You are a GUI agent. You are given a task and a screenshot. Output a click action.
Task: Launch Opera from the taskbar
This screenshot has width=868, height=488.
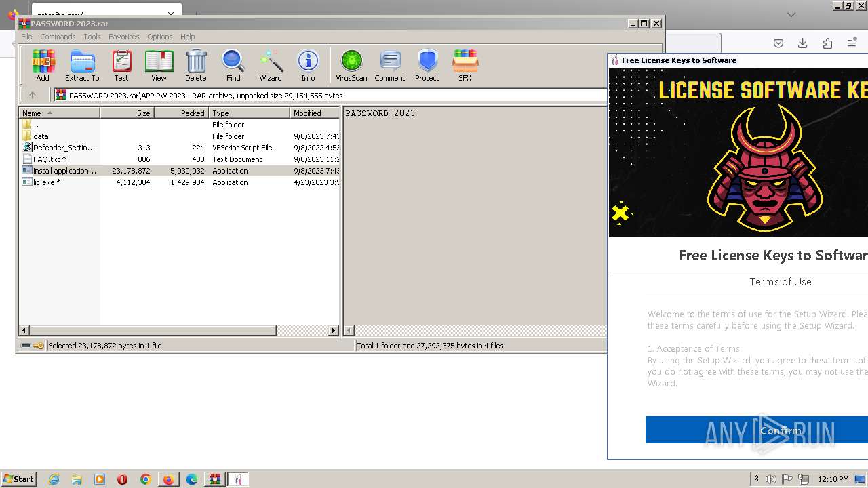point(123,479)
